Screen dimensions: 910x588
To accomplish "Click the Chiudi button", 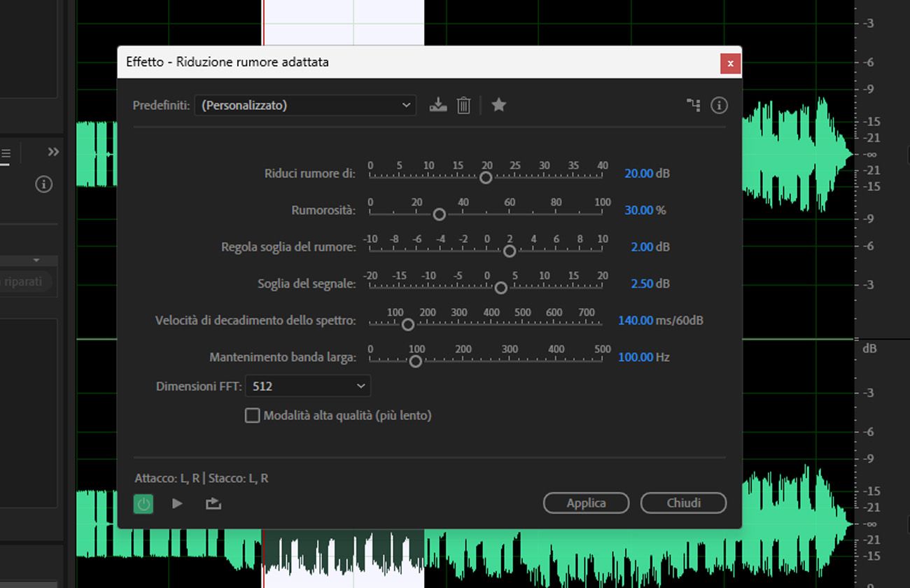I will click(x=683, y=503).
